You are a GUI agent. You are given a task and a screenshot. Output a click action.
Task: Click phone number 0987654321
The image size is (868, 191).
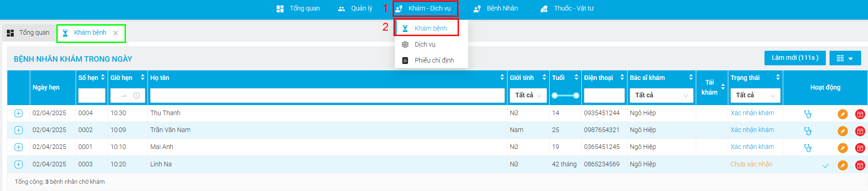(x=601, y=130)
